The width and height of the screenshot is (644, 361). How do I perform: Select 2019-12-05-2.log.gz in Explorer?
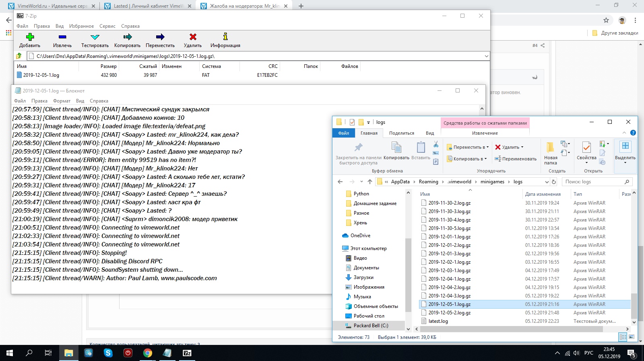[x=450, y=313]
